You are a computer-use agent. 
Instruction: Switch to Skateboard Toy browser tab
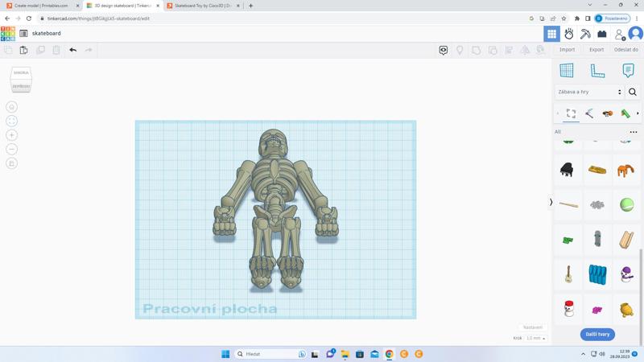tap(201, 6)
